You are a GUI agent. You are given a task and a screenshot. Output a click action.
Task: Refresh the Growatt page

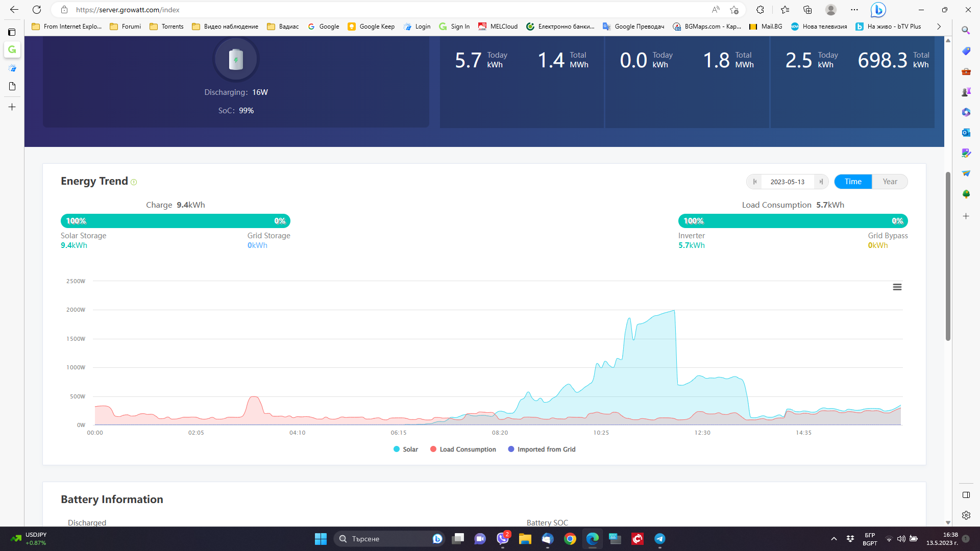(37, 10)
